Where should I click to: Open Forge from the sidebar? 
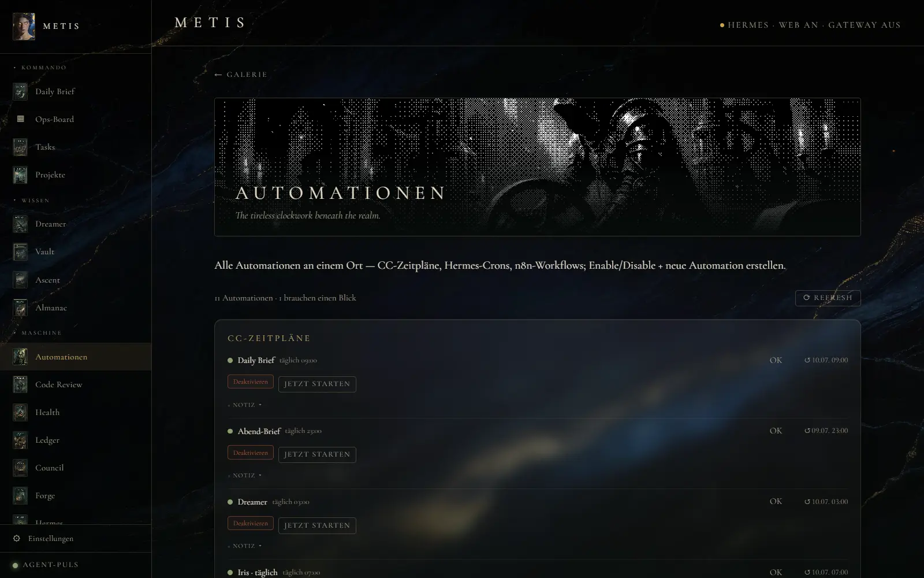click(76, 495)
